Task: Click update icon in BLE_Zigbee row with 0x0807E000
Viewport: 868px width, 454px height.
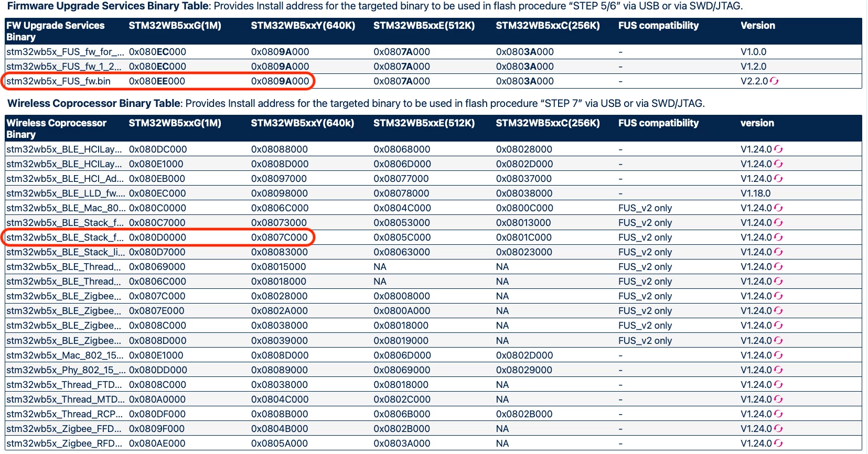Action: pyautogui.click(x=778, y=310)
